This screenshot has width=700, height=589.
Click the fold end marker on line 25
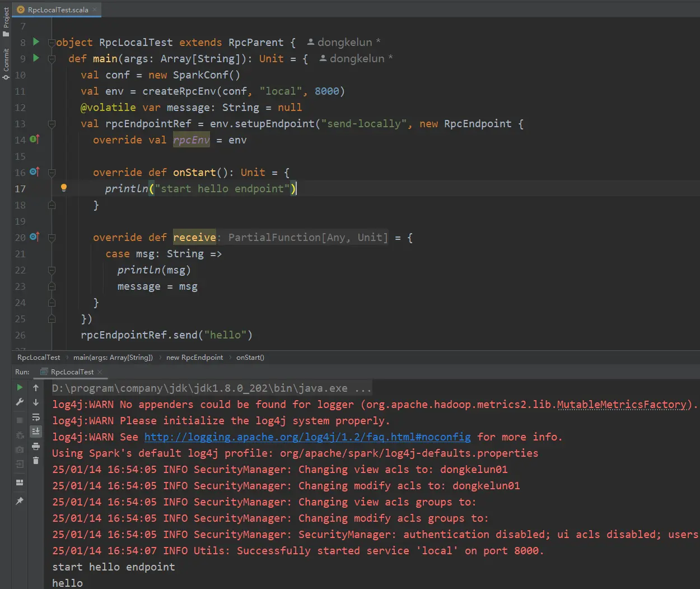point(52,319)
